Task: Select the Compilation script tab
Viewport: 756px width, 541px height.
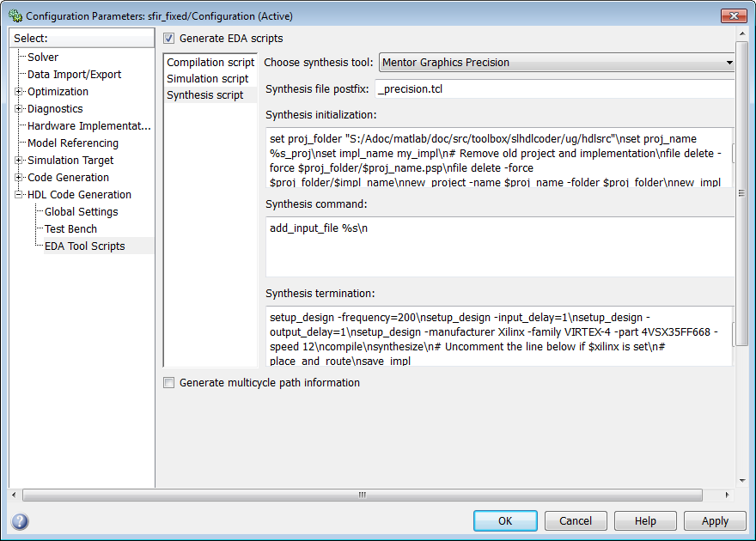Action: 210,63
